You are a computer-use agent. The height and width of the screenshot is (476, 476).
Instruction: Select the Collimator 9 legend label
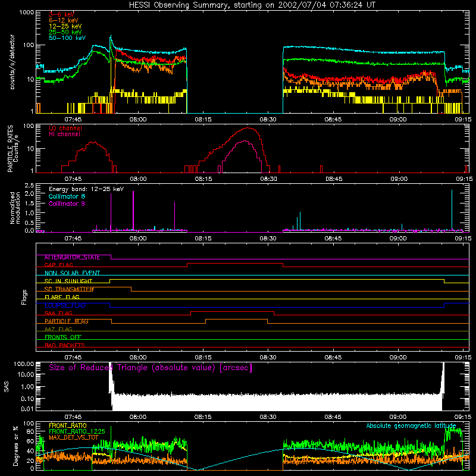(67, 203)
